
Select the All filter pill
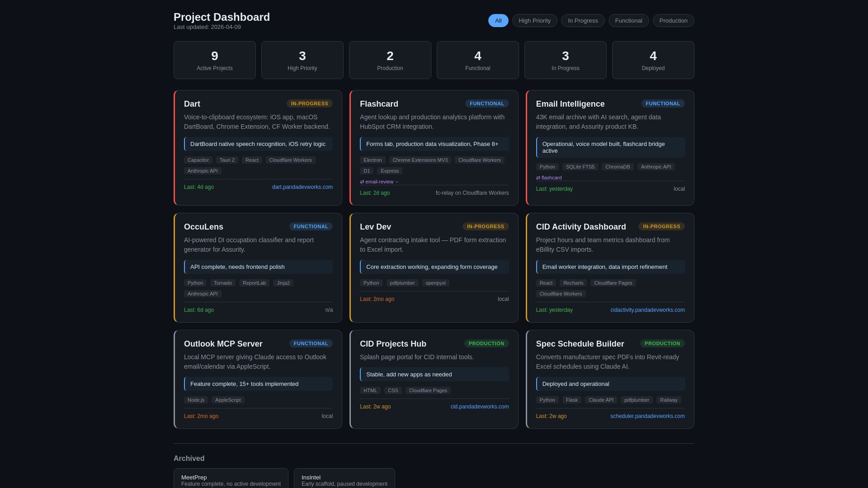click(x=498, y=21)
